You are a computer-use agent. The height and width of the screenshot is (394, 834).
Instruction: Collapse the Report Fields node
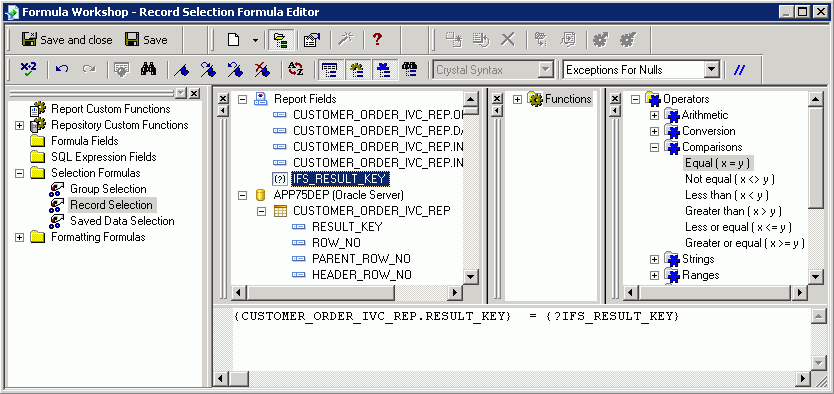click(x=242, y=99)
